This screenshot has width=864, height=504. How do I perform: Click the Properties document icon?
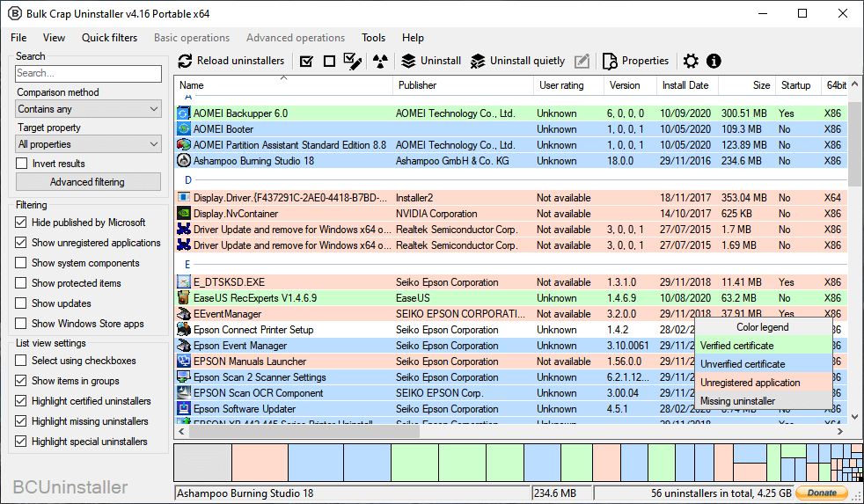pyautogui.click(x=610, y=62)
